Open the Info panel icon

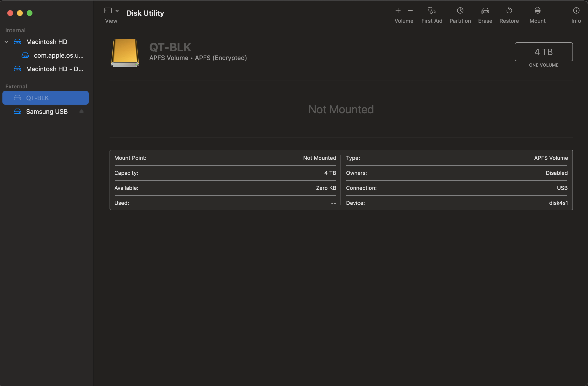click(x=576, y=11)
